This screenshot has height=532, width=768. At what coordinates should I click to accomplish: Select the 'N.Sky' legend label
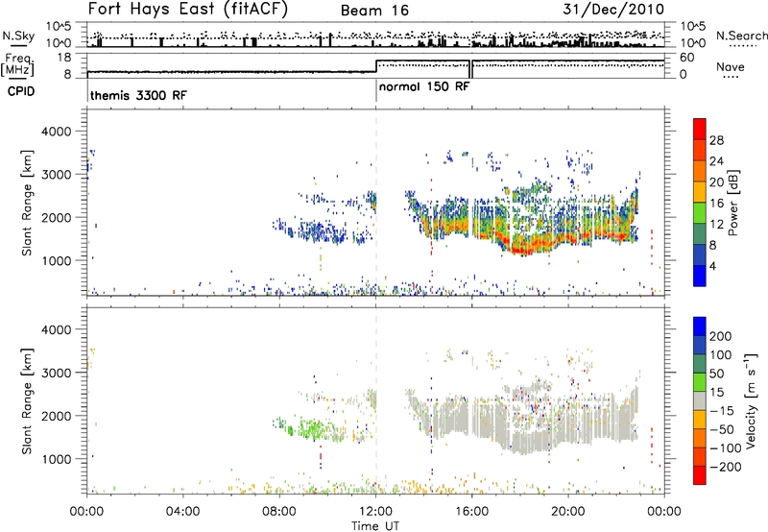tap(18, 36)
